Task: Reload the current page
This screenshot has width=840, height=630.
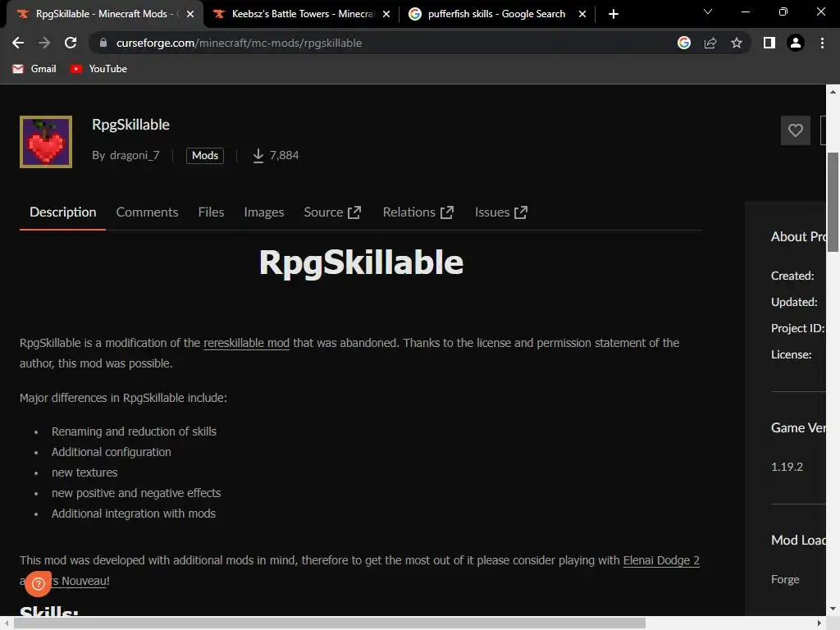Action: pyautogui.click(x=71, y=43)
